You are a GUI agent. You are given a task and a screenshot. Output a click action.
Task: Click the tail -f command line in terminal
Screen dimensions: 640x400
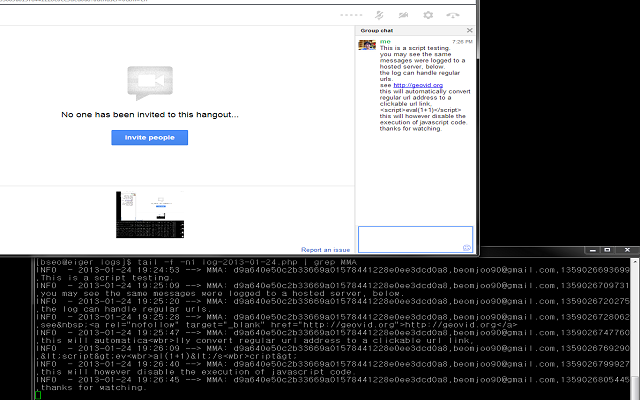(x=196, y=262)
